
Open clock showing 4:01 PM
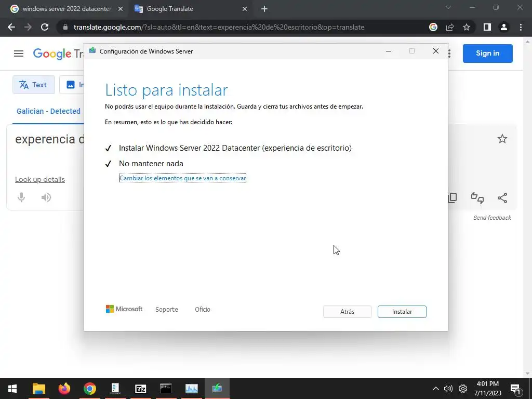point(487,389)
